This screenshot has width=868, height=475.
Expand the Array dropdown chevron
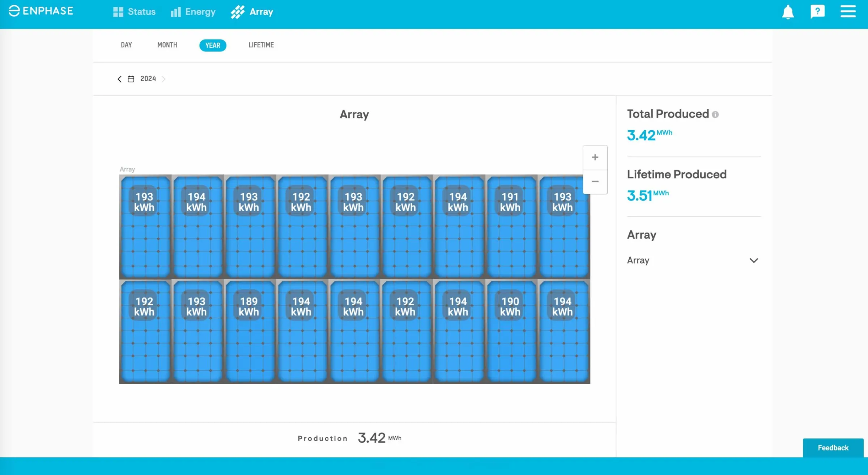(754, 260)
